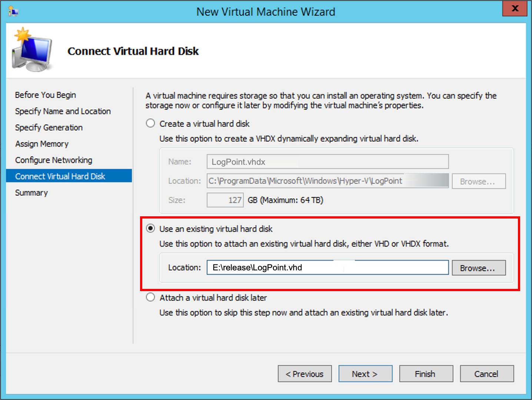
Task: Close the New Virtual Machine Wizard window
Action: tap(514, 9)
